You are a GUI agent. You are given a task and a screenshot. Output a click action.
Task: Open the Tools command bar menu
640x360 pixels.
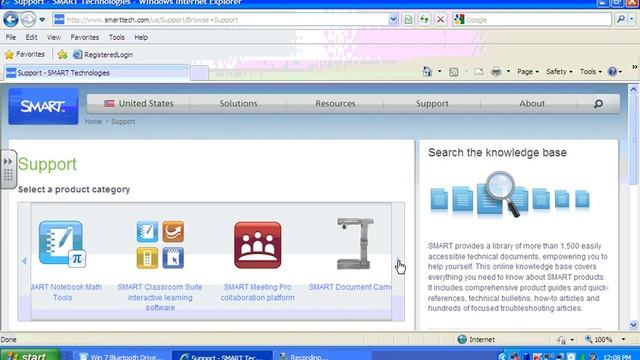click(x=591, y=72)
